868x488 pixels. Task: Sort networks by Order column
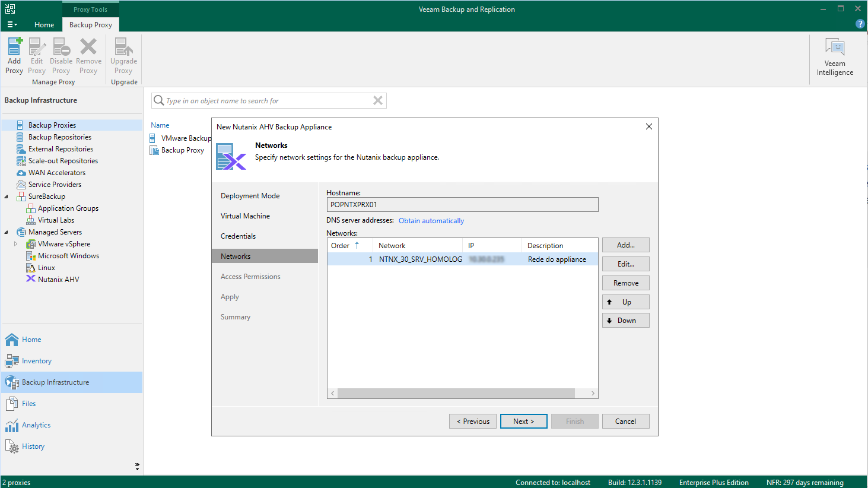349,245
